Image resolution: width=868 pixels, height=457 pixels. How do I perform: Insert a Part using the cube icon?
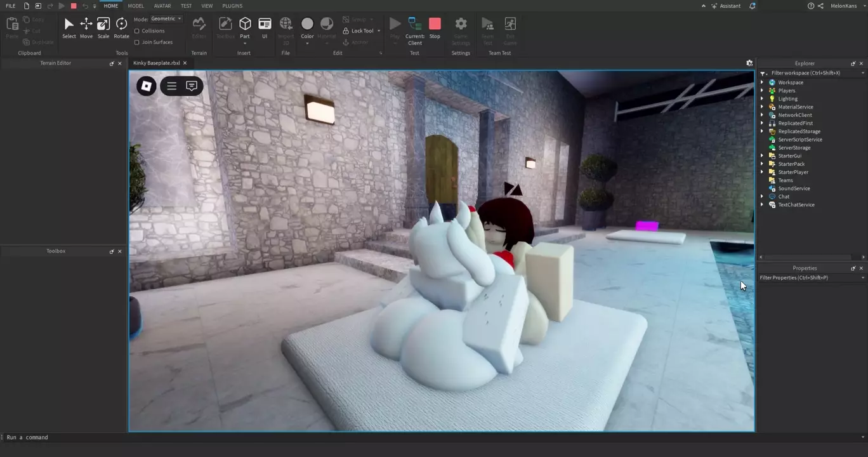point(245,24)
